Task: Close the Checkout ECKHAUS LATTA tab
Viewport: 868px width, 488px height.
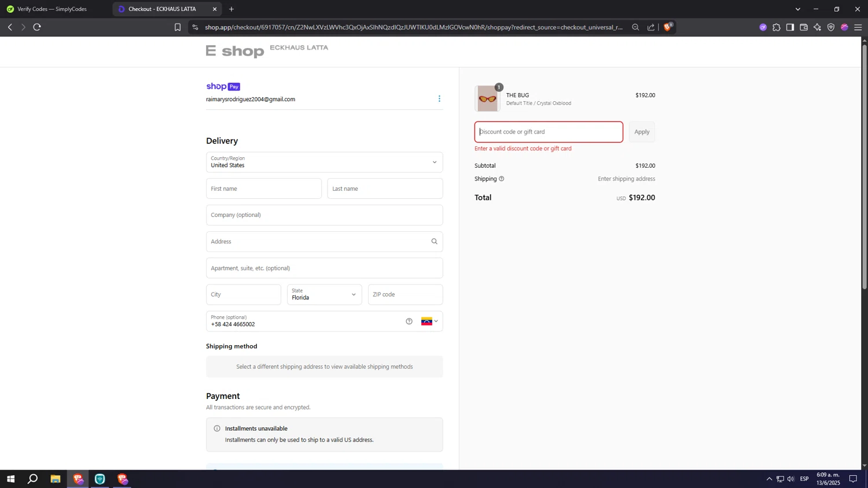Action: point(215,9)
